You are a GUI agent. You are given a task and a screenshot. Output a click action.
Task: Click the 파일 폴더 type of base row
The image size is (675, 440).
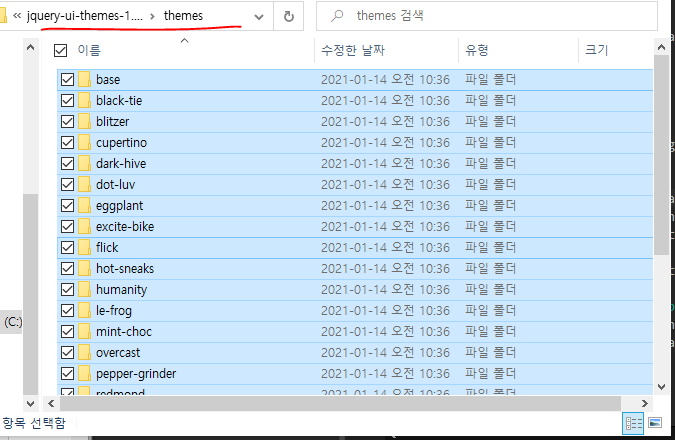(x=490, y=80)
